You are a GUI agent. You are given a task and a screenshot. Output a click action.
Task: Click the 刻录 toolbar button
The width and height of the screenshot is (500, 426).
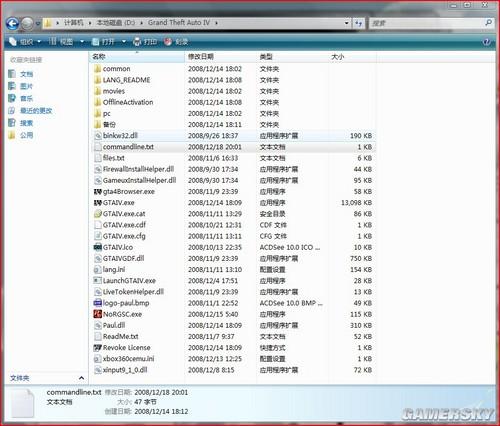pos(176,42)
